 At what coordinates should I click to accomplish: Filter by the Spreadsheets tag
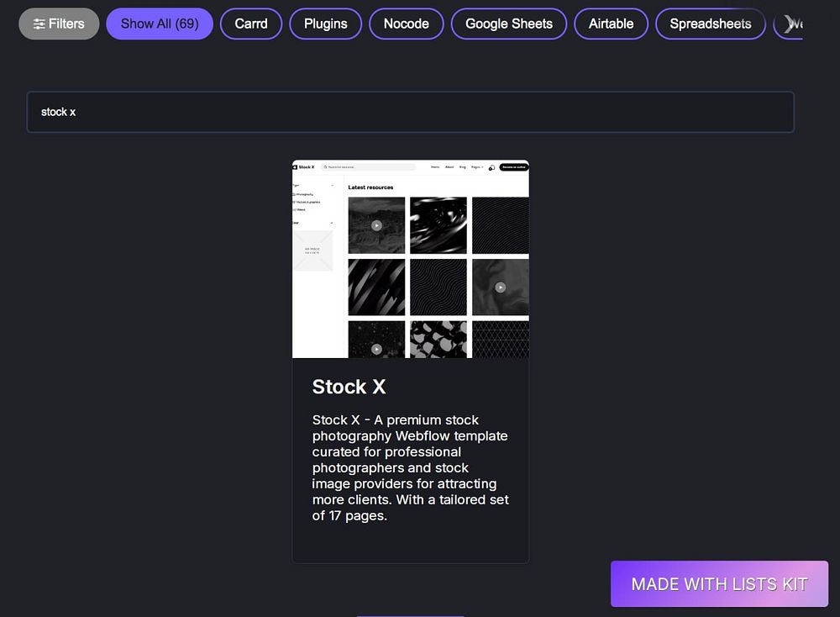click(x=711, y=24)
